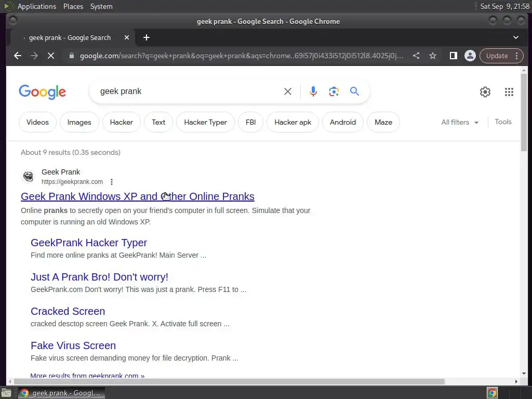Click the lock site info icon
532x399 pixels.
coord(72,56)
